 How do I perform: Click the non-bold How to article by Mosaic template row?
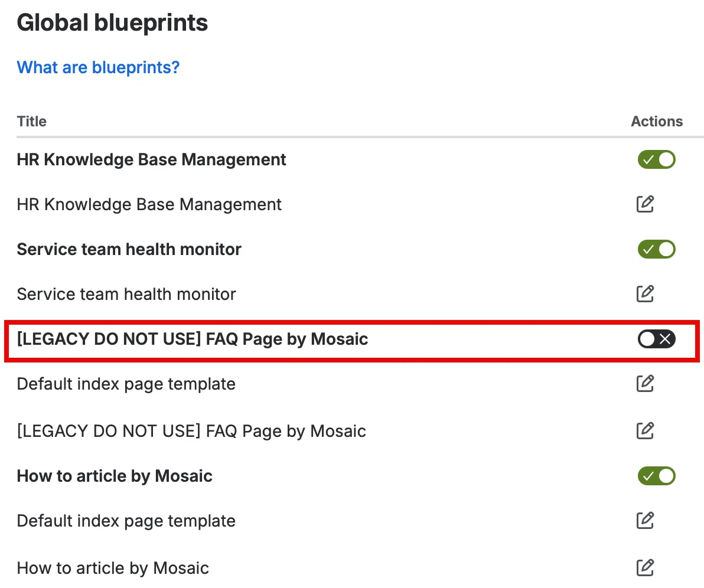click(x=113, y=569)
